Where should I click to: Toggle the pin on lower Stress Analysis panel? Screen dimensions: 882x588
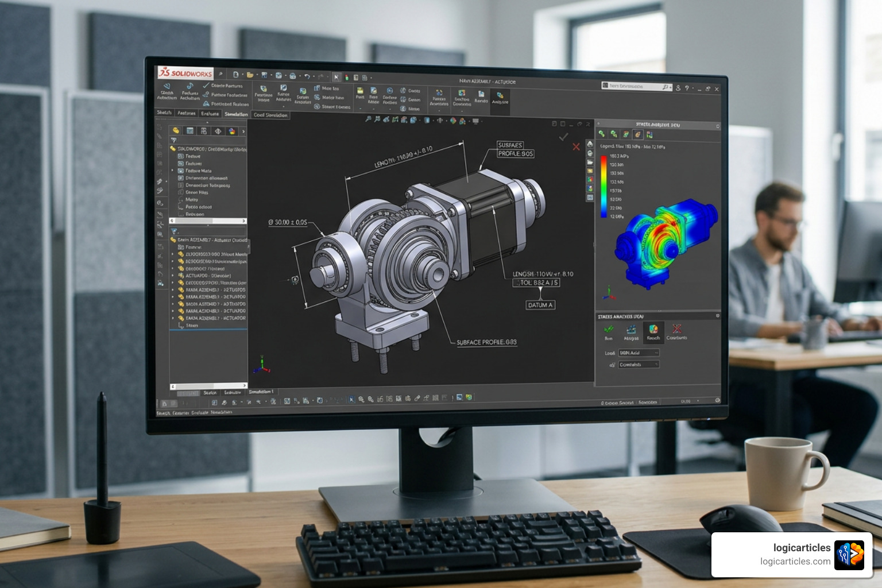717,316
